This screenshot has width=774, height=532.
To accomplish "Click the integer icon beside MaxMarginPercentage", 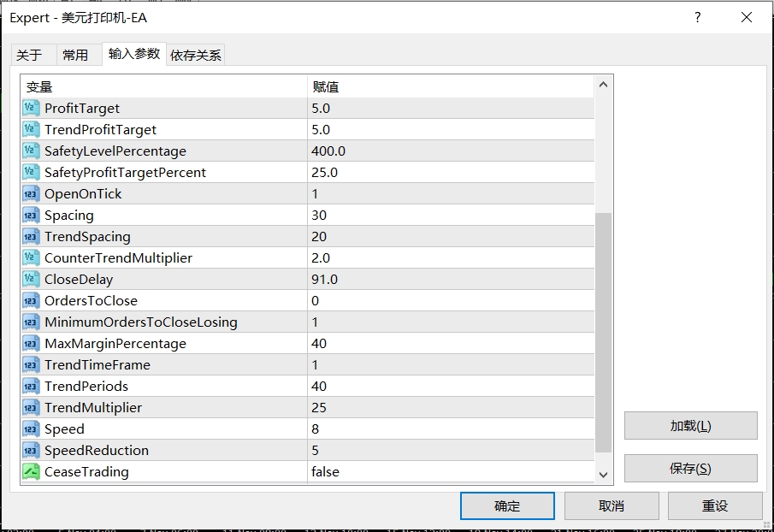I will tap(31, 343).
